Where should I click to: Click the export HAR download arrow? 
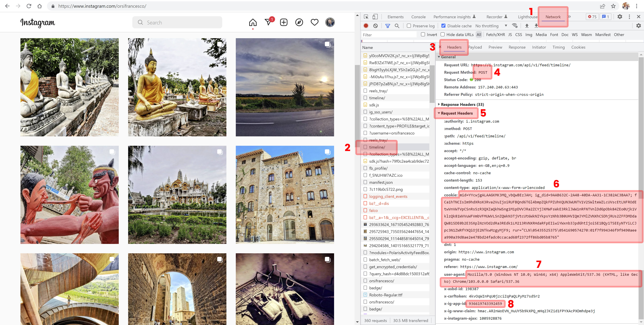point(536,25)
